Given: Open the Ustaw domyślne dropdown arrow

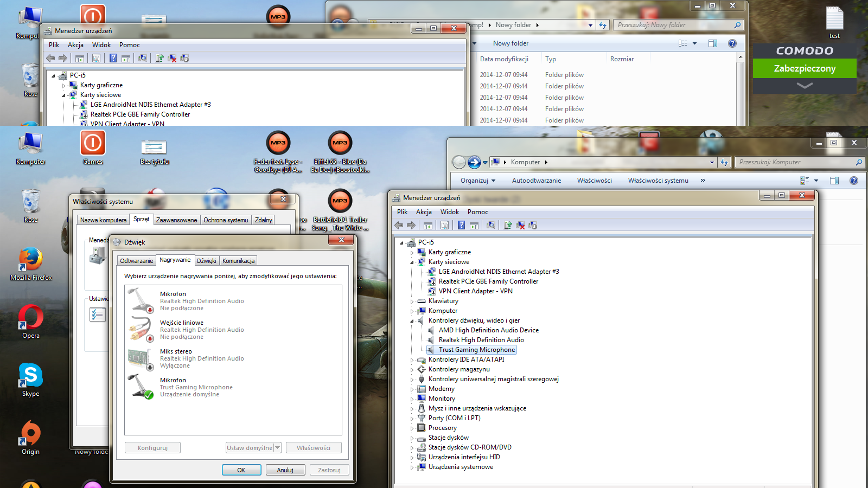Looking at the screenshot, I should (277, 448).
